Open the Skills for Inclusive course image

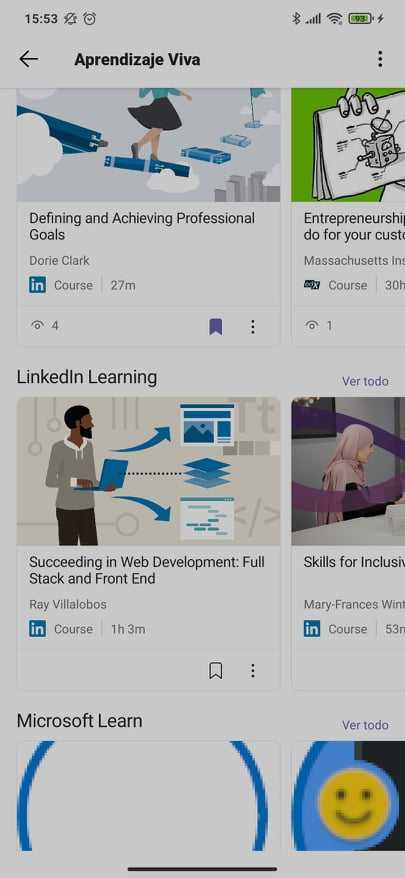tap(348, 471)
